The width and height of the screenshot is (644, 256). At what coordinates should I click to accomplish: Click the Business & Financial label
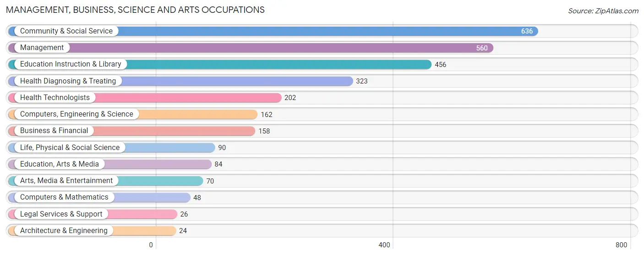(54, 131)
